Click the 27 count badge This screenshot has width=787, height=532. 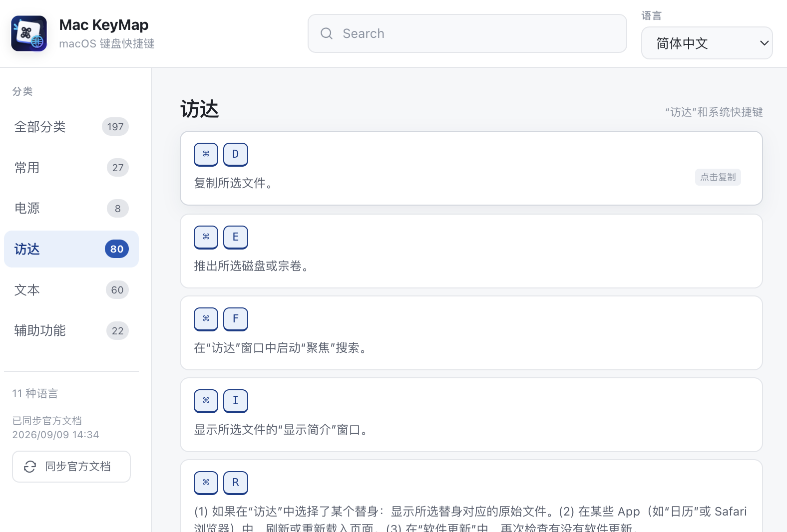tap(118, 168)
